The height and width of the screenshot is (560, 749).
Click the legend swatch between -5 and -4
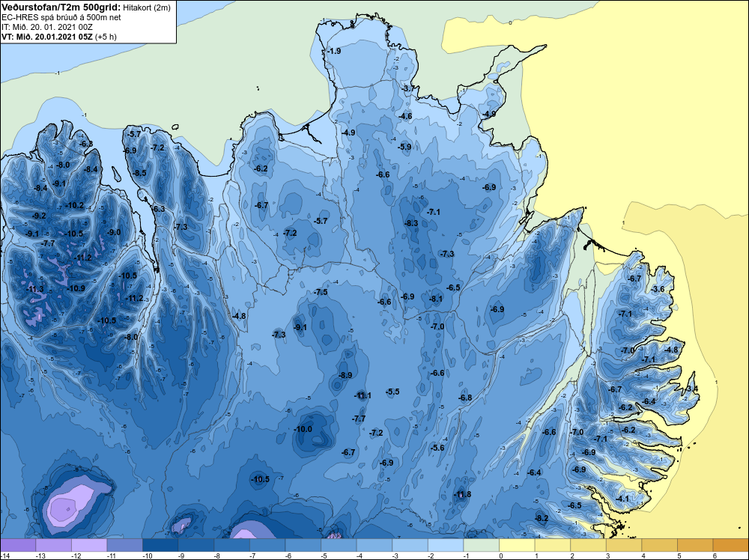coord(339,545)
